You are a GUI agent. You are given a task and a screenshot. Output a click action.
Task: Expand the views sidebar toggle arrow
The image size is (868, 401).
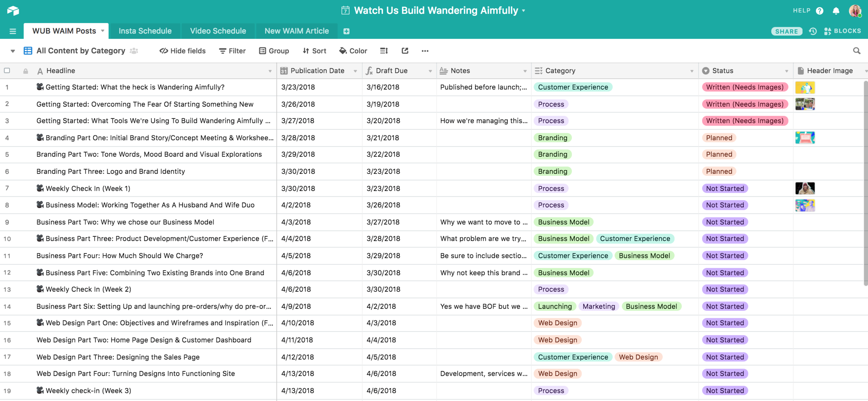pyautogui.click(x=12, y=51)
